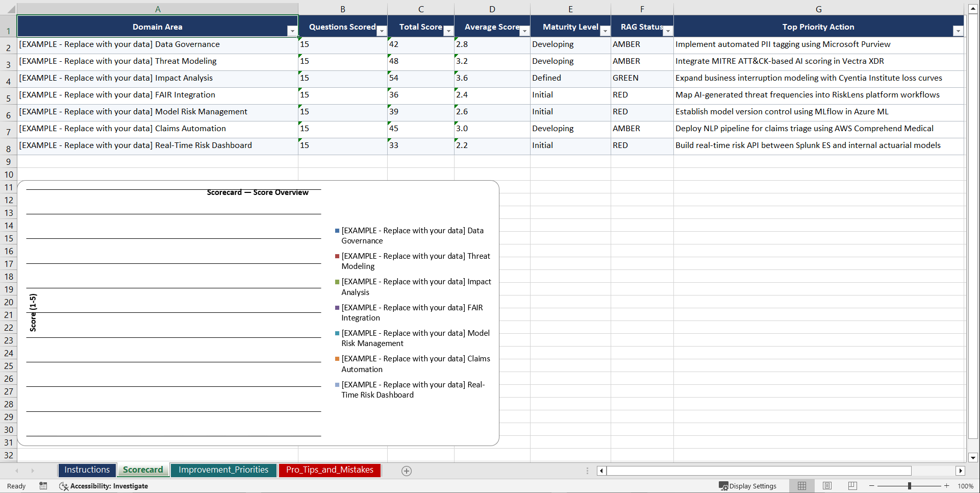Adjust the zoom slider
This screenshot has height=493, width=980.
click(910, 486)
